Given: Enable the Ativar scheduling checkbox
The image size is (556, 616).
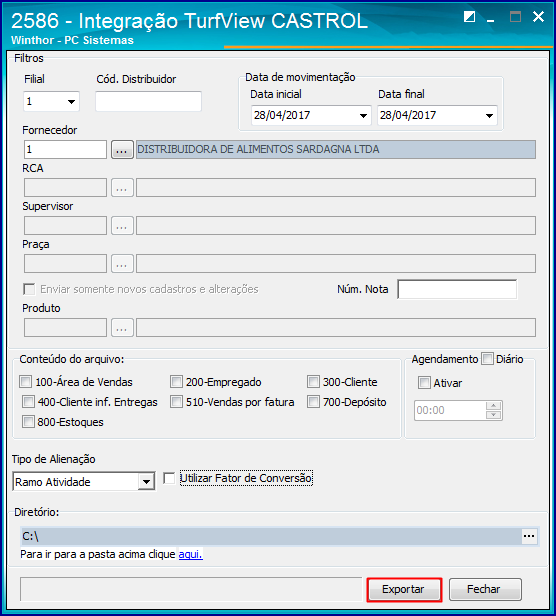Looking at the screenshot, I should click(424, 383).
